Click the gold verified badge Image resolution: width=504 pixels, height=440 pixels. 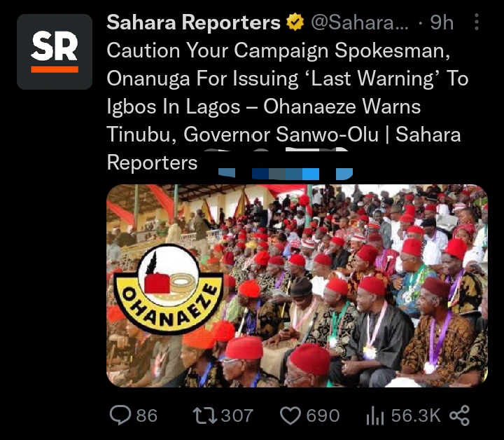[x=295, y=22]
